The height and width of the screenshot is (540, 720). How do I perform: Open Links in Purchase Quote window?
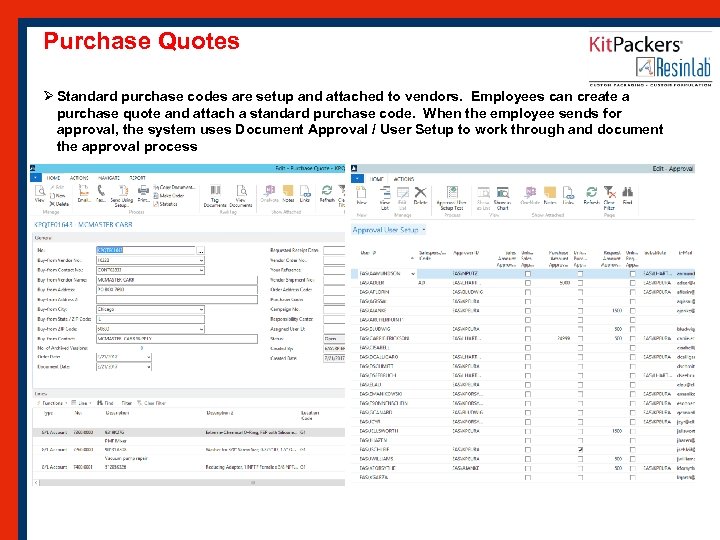pos(305,193)
